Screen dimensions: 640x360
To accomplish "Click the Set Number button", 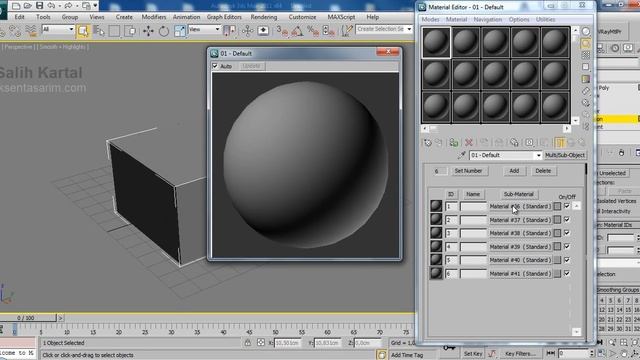I will pyautogui.click(x=468, y=171).
